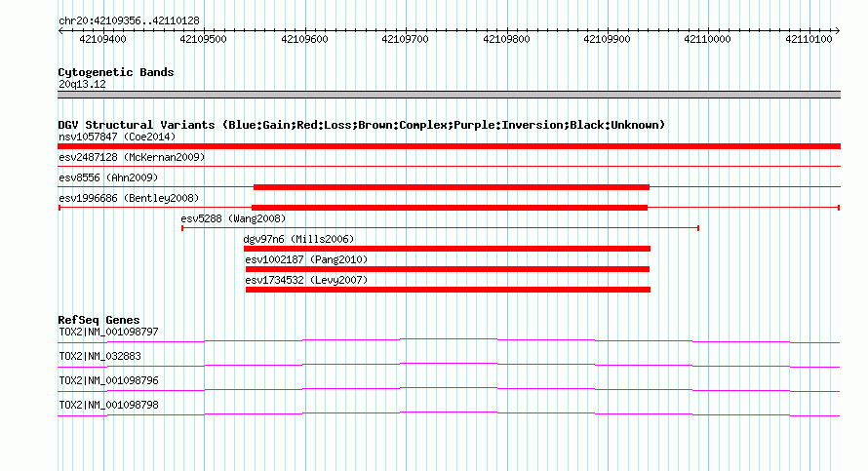Click ruler position 42109600
The image size is (868, 471).
point(304,39)
